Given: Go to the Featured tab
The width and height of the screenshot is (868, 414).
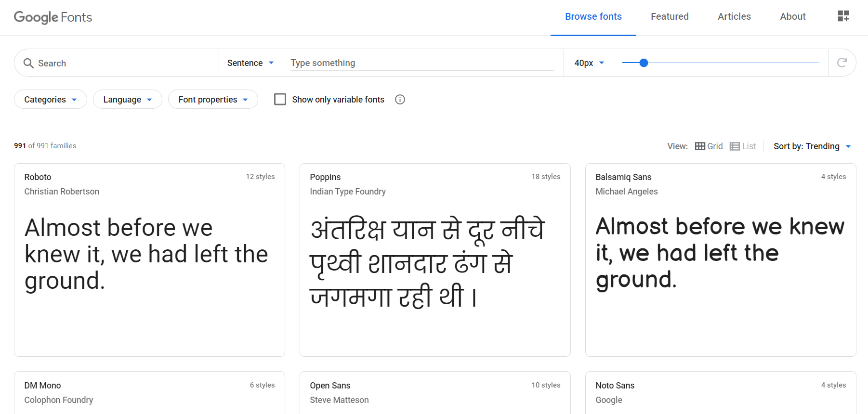Looking at the screenshot, I should tap(670, 17).
